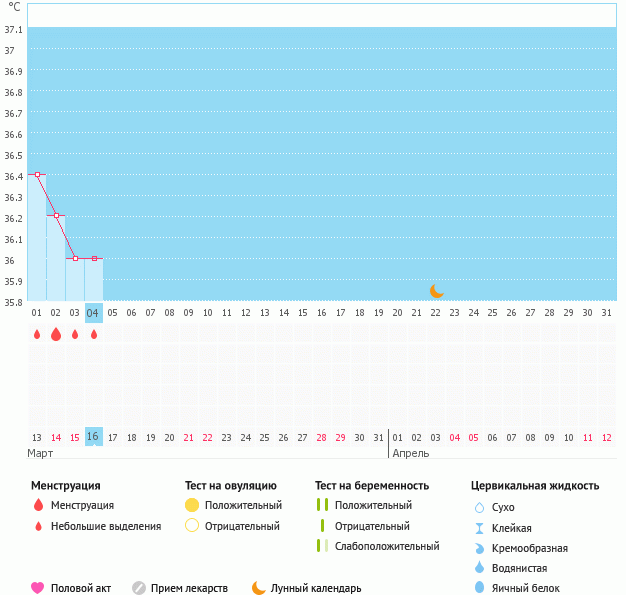Click the Сухо cervical fluid drop icon
Viewport: 626px width, 595px height.
(479, 508)
